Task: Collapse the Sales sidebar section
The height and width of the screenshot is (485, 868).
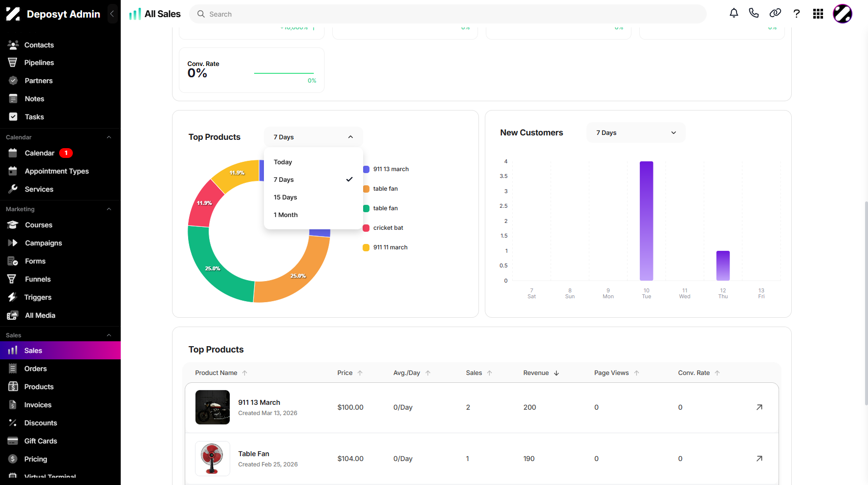Action: tap(109, 335)
